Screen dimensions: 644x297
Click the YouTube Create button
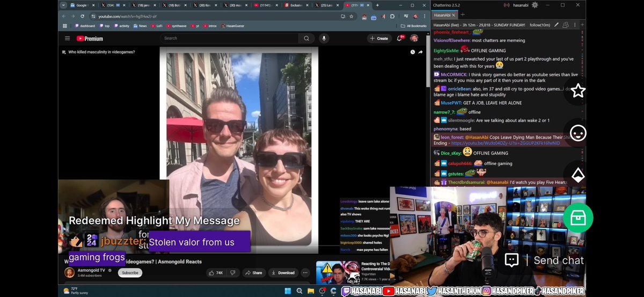378,38
